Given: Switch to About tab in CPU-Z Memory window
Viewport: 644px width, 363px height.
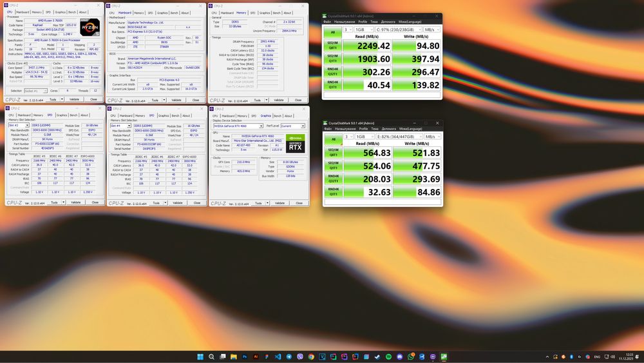Looking at the screenshot, I should 287,13.
